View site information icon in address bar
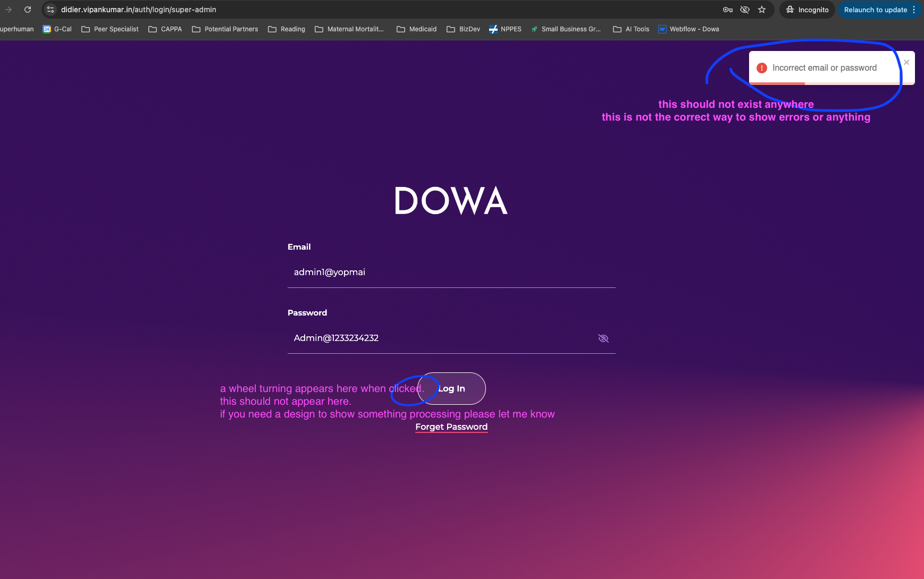This screenshot has width=924, height=579. click(51, 10)
